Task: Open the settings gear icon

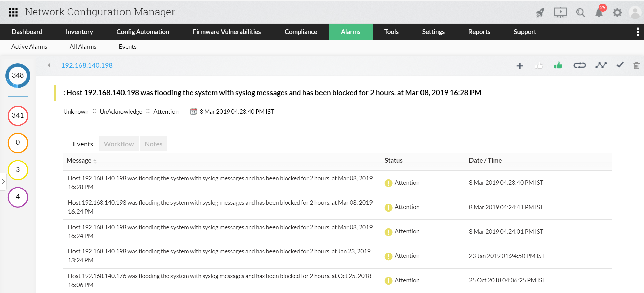Action: click(x=617, y=13)
